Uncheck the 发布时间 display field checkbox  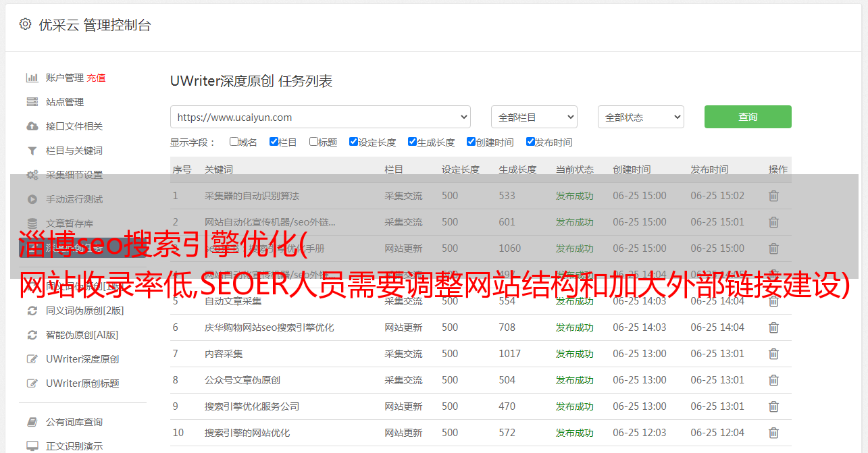530,142
